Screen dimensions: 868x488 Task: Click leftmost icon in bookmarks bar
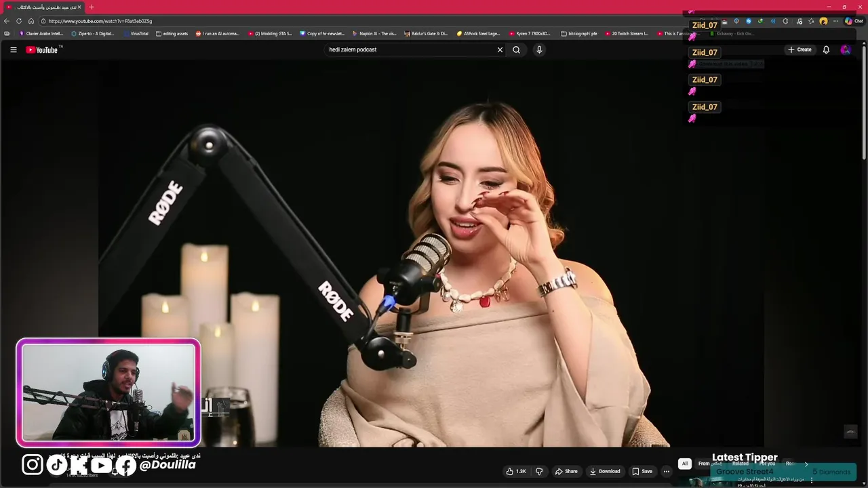click(x=7, y=33)
